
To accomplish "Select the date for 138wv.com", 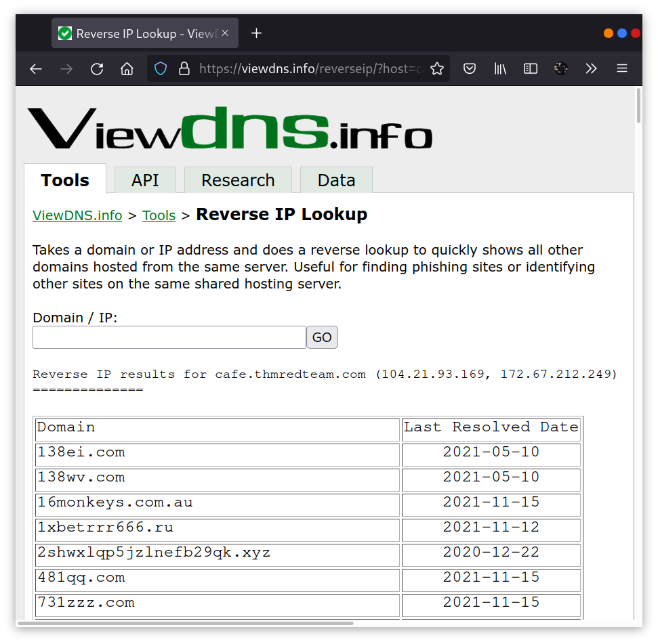I will pyautogui.click(x=491, y=480).
